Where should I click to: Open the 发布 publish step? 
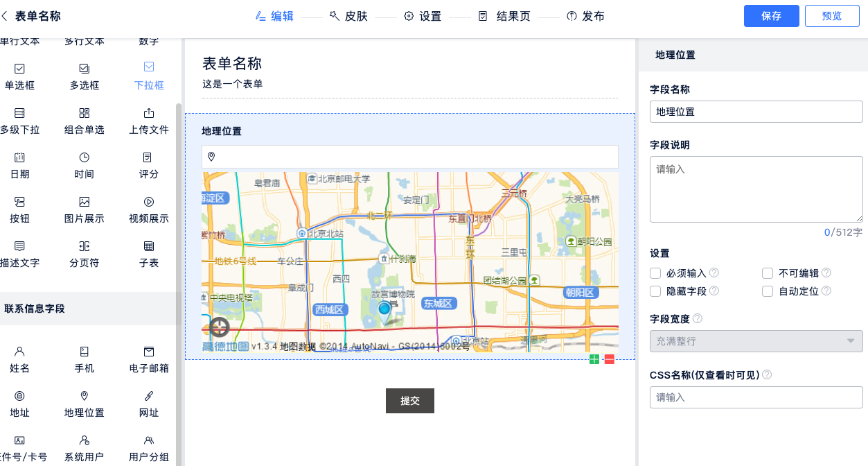(585, 16)
